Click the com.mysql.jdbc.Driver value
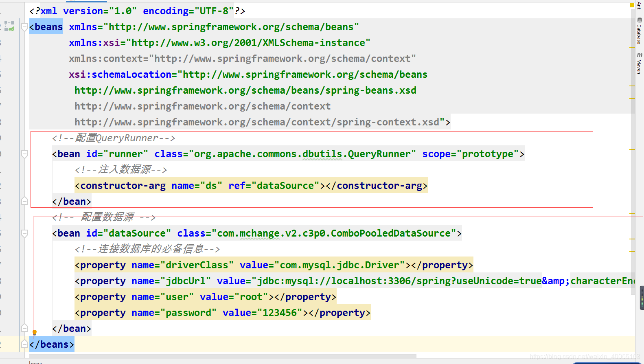This screenshot has width=644, height=364. (x=340, y=265)
